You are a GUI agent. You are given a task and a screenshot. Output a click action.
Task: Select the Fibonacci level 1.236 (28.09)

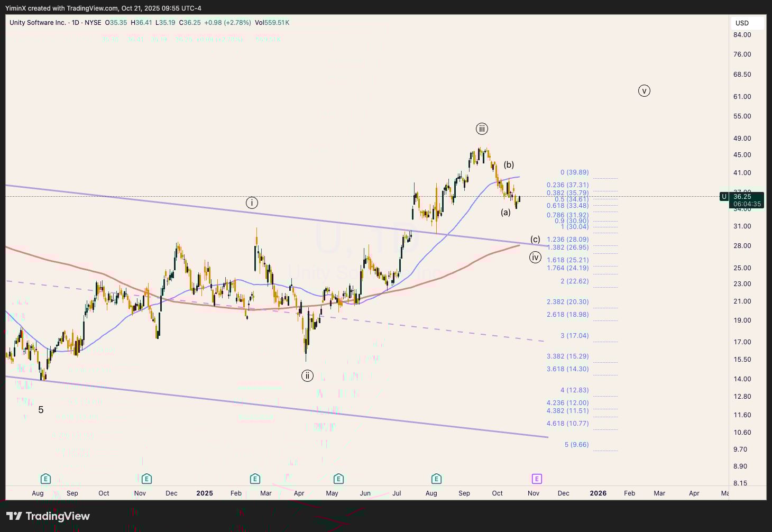point(567,240)
